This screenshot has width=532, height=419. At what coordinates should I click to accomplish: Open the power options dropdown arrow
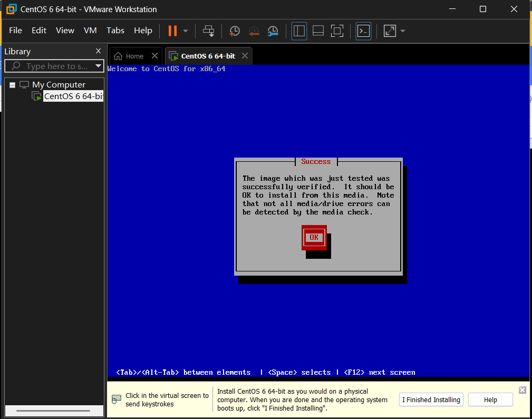(x=186, y=31)
